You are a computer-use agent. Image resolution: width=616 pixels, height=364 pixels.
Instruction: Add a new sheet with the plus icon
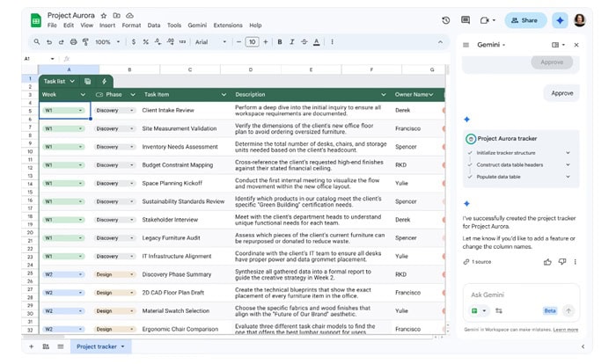pos(32,346)
